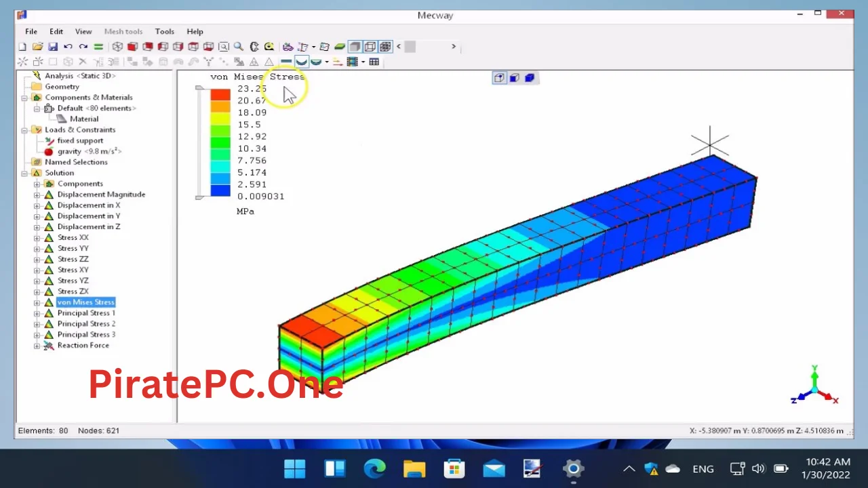Toggle show element surfaces view

355,47
